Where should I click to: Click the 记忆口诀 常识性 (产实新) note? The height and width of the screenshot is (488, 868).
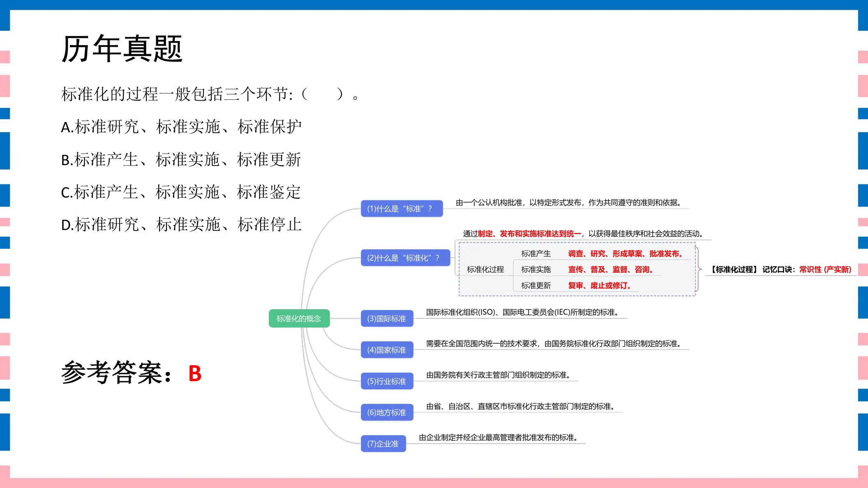coord(781,269)
